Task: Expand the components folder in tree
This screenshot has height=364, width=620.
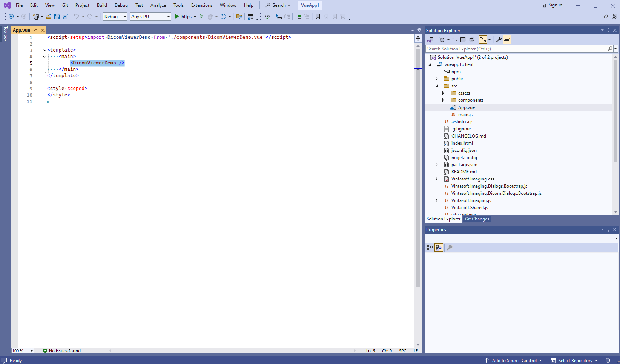Action: pyautogui.click(x=443, y=100)
